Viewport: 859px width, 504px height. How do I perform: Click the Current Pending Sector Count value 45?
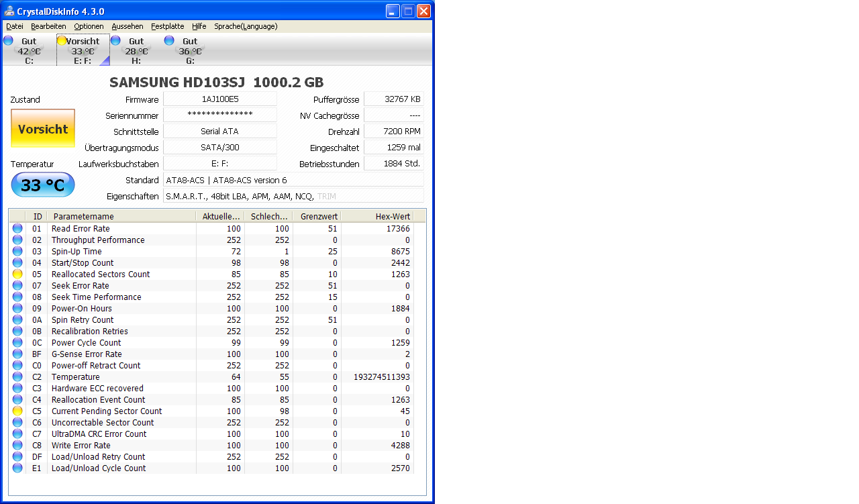(405, 411)
